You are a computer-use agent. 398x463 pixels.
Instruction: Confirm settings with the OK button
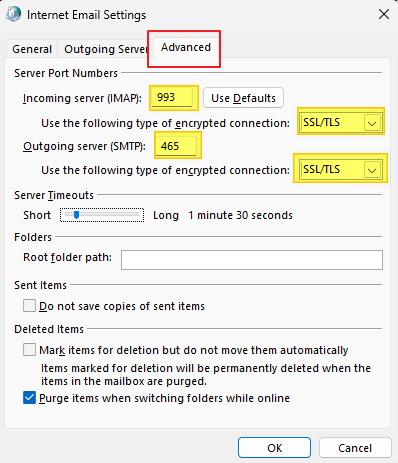[x=274, y=448]
